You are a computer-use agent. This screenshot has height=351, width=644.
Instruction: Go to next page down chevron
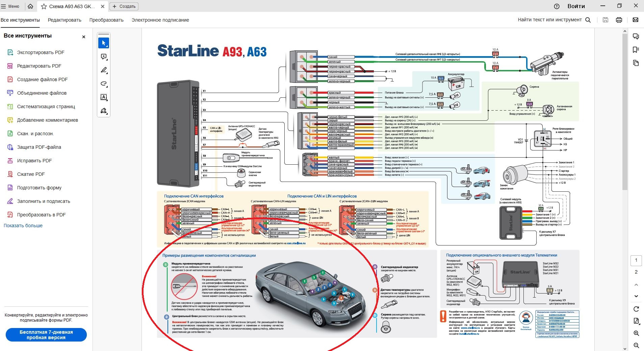(636, 296)
